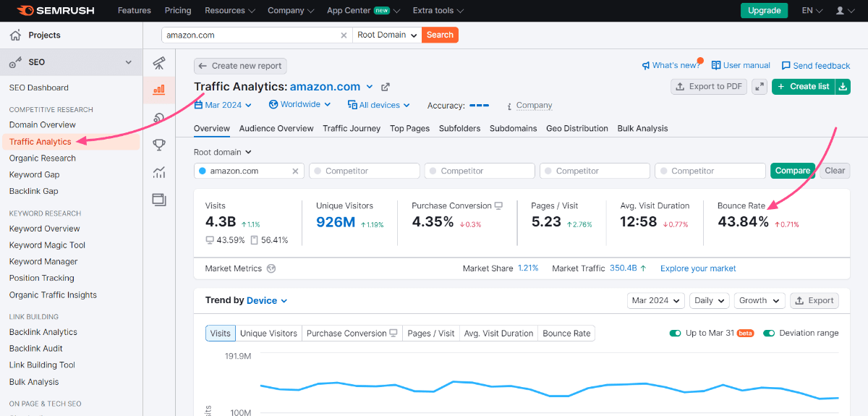This screenshot has height=416, width=868.
Task: Open the Resources top menu
Action: 230,10
